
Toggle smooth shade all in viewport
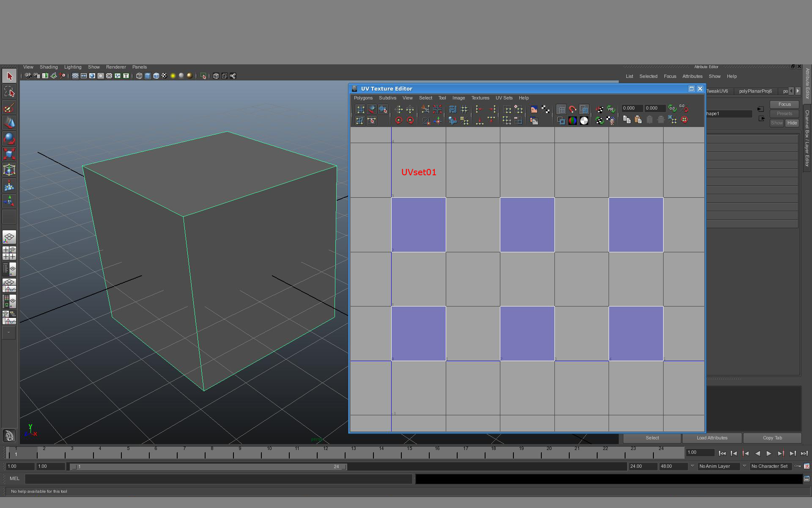click(148, 76)
